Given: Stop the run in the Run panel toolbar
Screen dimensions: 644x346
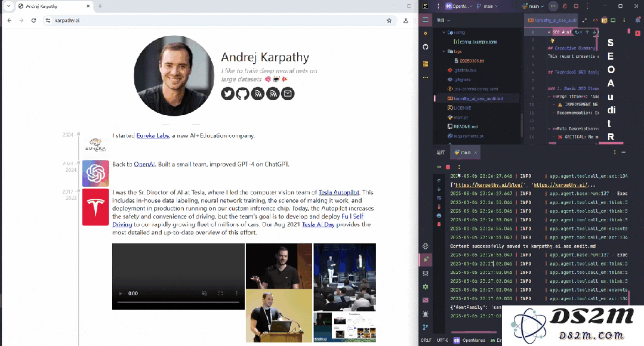Looking at the screenshot, I should tap(448, 167).
